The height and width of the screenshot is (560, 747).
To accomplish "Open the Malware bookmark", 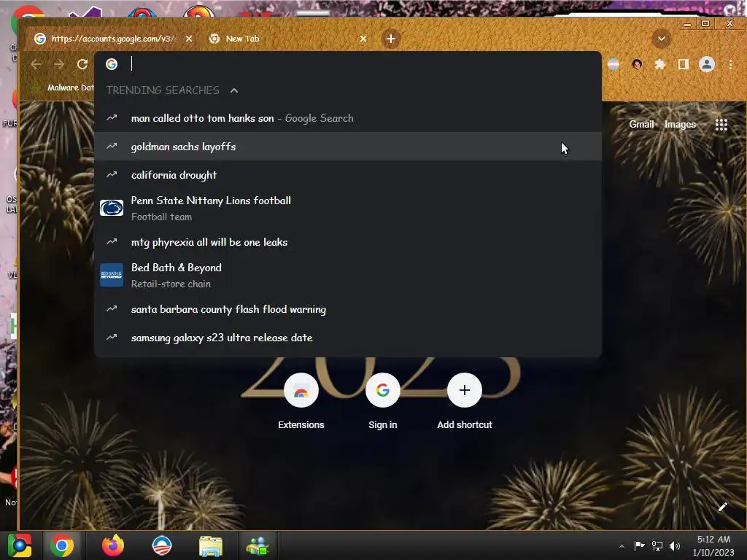I will click(x=63, y=87).
